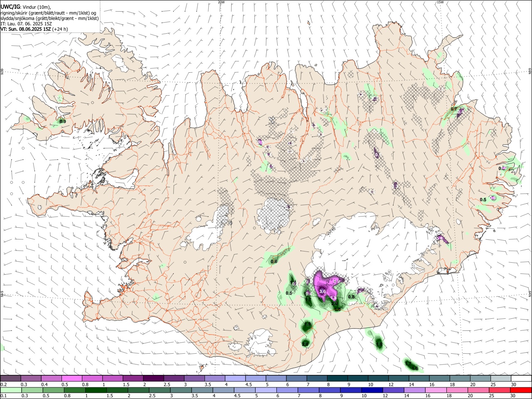This screenshot has height=399, width=532.
Task: Click the "66N" latitude label on the right edge
Action: point(530,71)
